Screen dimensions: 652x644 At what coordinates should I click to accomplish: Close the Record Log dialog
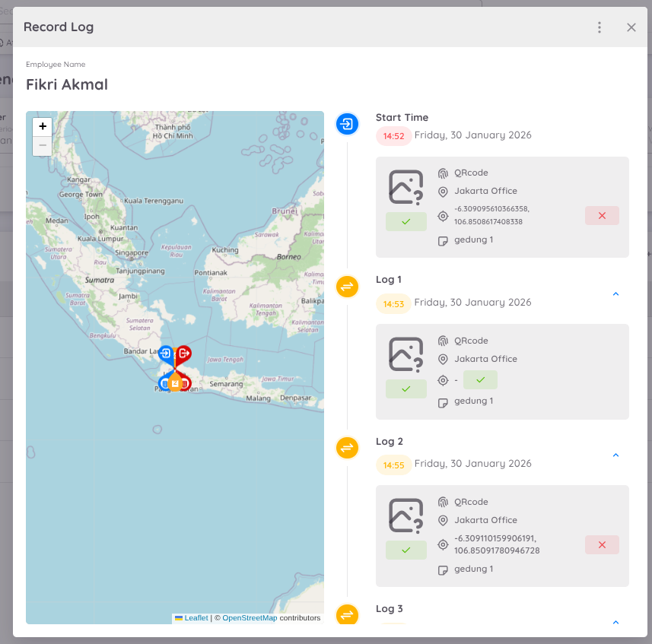[x=631, y=27]
